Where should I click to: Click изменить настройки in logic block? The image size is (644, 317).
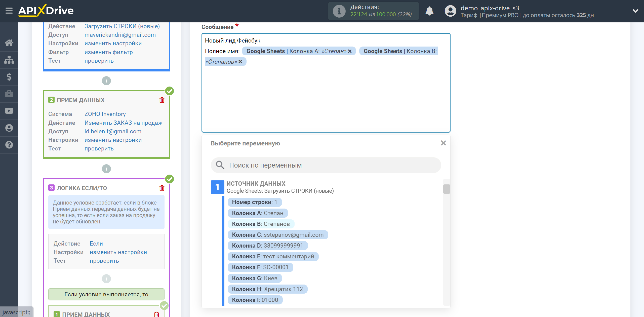pos(118,252)
